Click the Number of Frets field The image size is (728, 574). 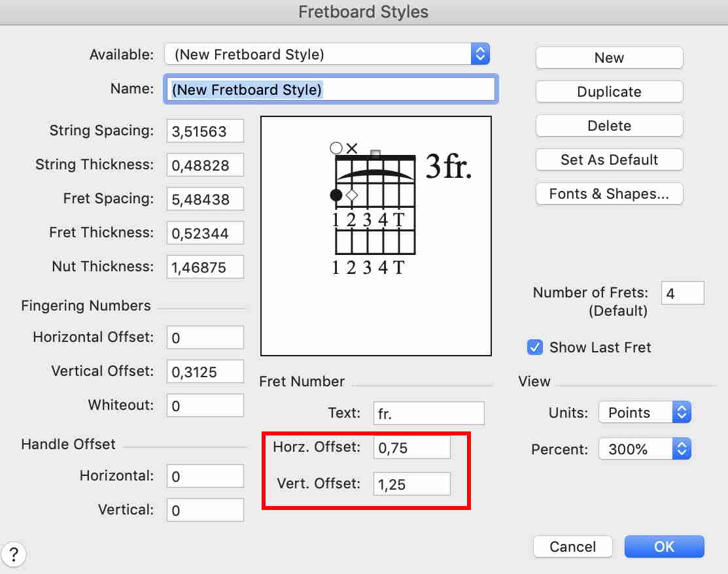tap(682, 294)
